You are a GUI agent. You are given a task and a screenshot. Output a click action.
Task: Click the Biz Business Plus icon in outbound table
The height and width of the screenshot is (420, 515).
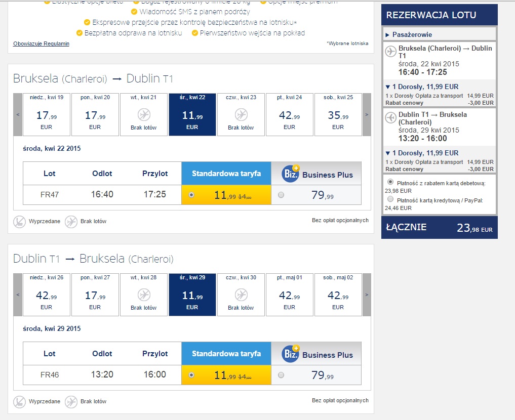coord(291,174)
